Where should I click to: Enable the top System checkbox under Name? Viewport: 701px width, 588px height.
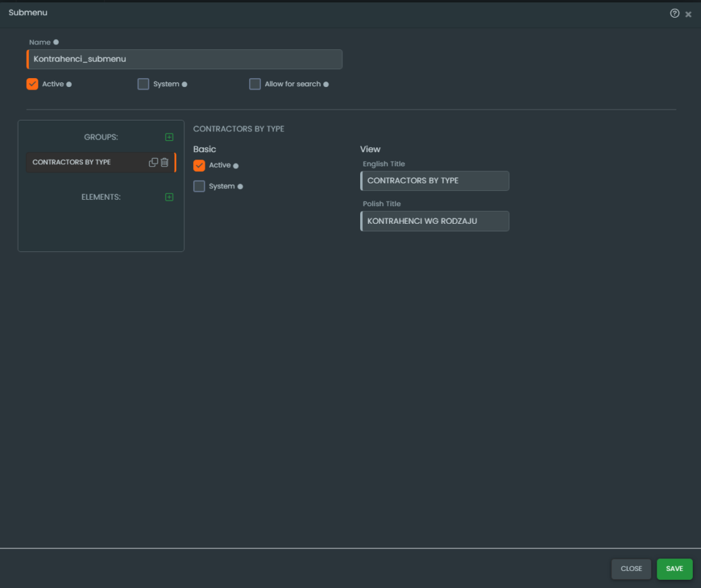click(143, 84)
